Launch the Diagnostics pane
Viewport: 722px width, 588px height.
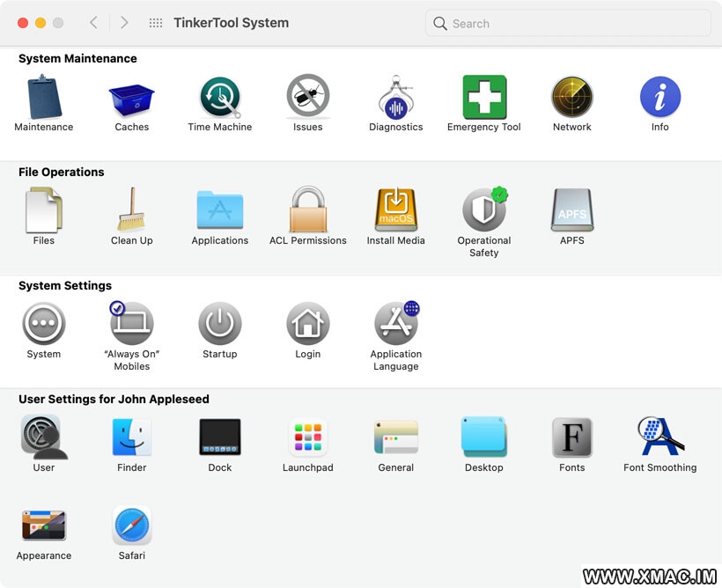[x=396, y=97]
